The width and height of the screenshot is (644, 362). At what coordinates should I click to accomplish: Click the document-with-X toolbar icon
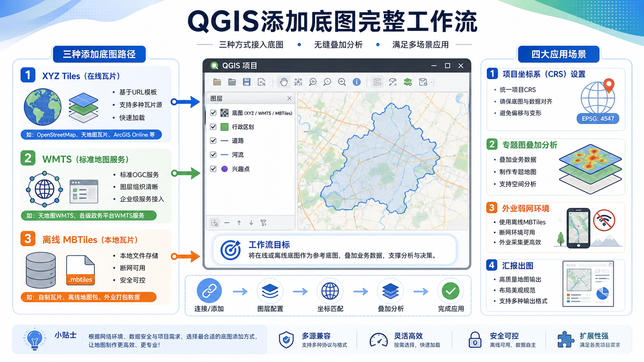(262, 82)
